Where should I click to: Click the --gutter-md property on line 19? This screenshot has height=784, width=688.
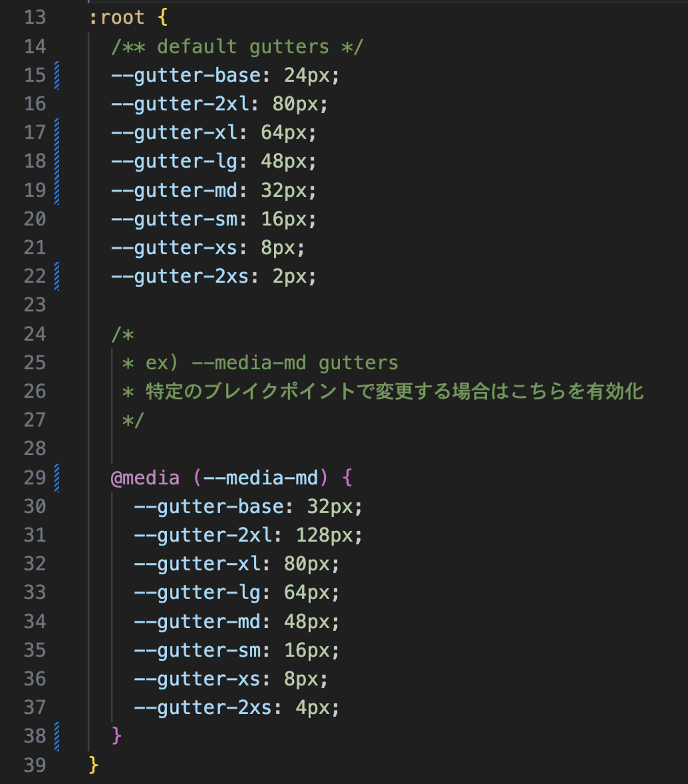tap(174, 191)
